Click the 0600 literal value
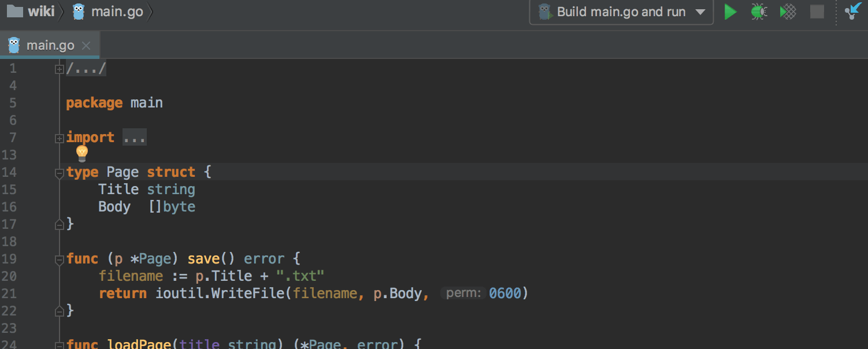 [x=505, y=293]
